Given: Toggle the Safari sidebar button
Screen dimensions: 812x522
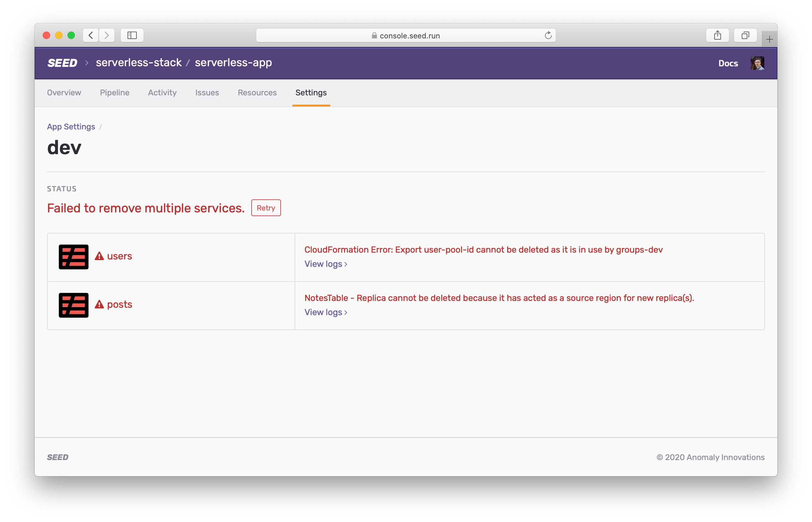Looking at the screenshot, I should click(132, 35).
